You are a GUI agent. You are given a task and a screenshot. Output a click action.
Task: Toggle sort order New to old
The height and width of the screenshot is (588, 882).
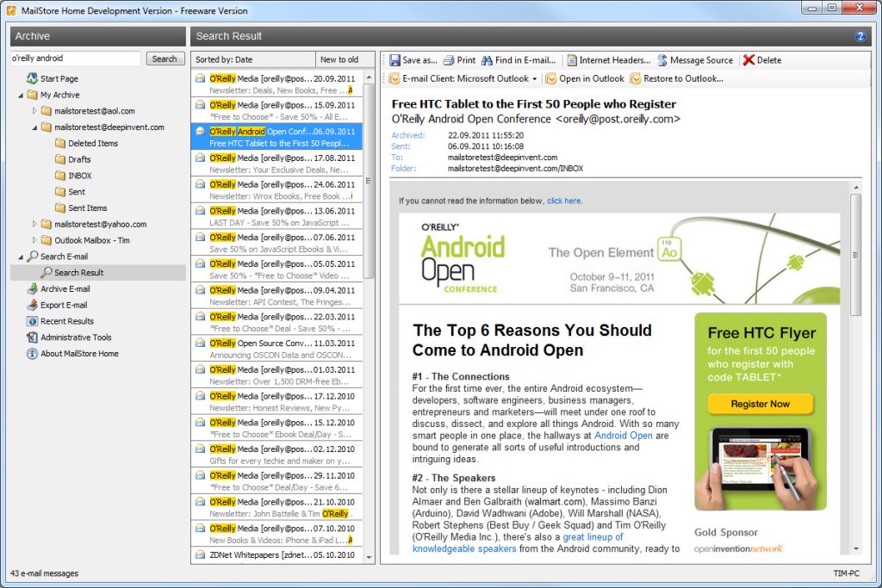340,59
